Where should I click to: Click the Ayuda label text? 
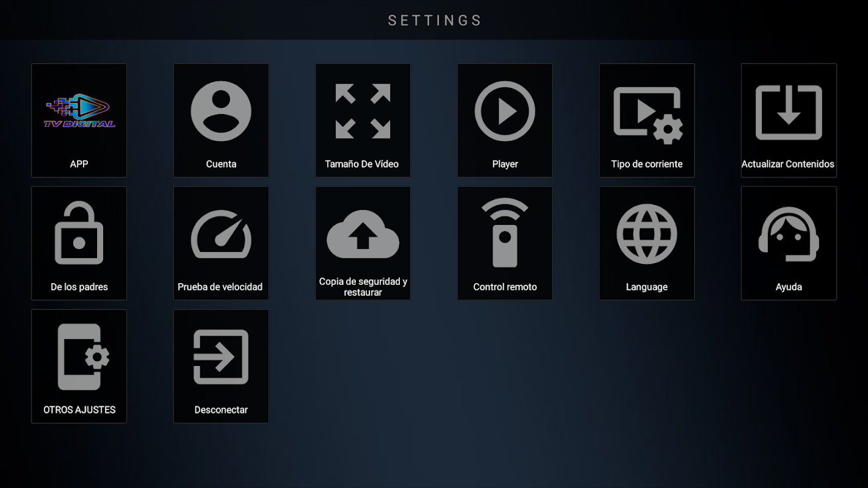789,287
